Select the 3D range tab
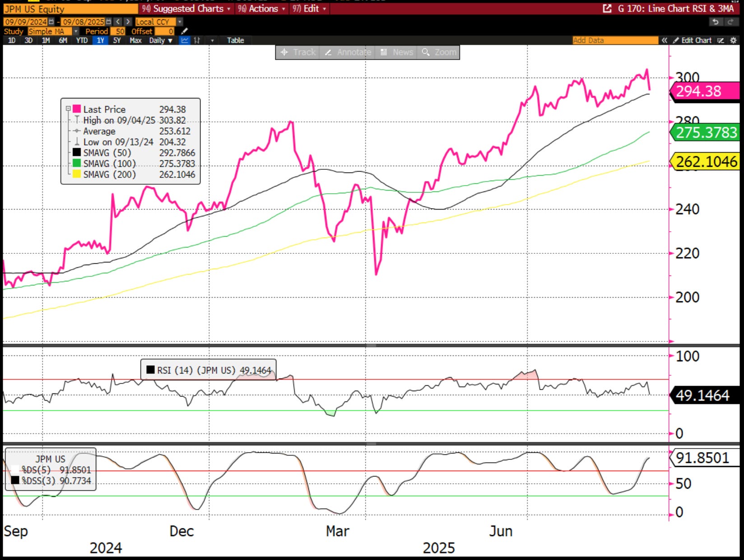Screen dimensions: 744x560 pos(28,40)
